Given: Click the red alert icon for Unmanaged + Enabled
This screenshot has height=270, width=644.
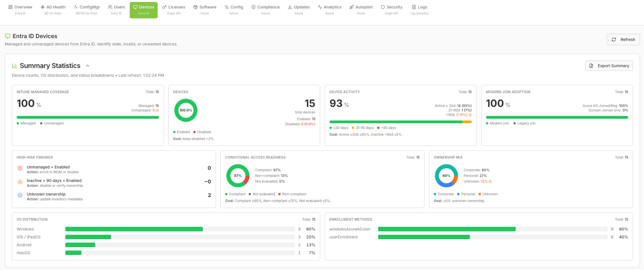Looking at the screenshot, I should pos(20,168).
